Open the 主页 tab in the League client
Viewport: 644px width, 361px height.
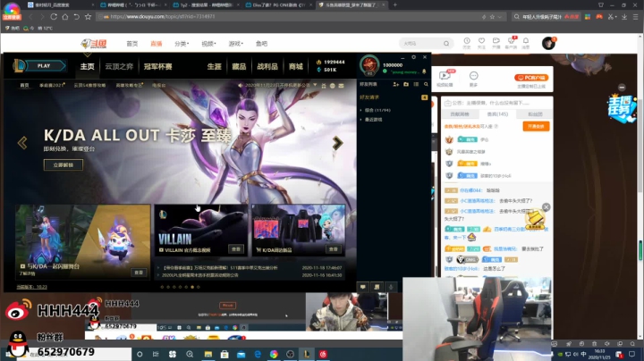point(87,66)
